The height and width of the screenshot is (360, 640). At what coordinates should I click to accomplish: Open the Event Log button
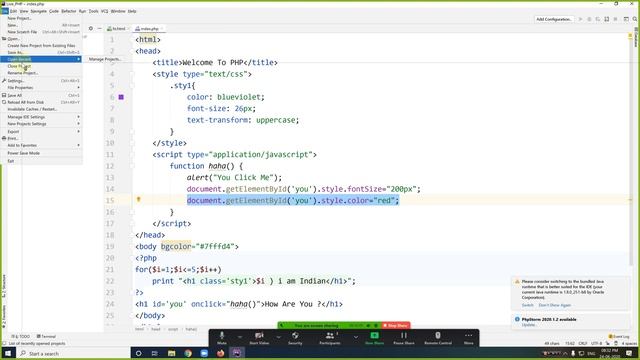tap(619, 336)
